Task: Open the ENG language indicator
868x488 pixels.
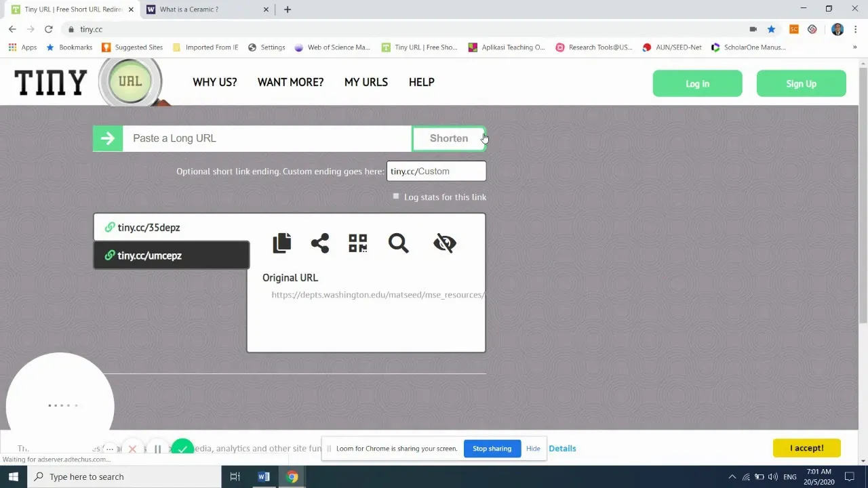Action: (x=790, y=476)
